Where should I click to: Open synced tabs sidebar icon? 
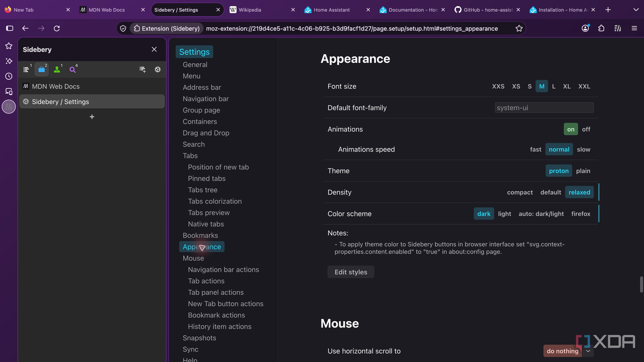coord(9,91)
